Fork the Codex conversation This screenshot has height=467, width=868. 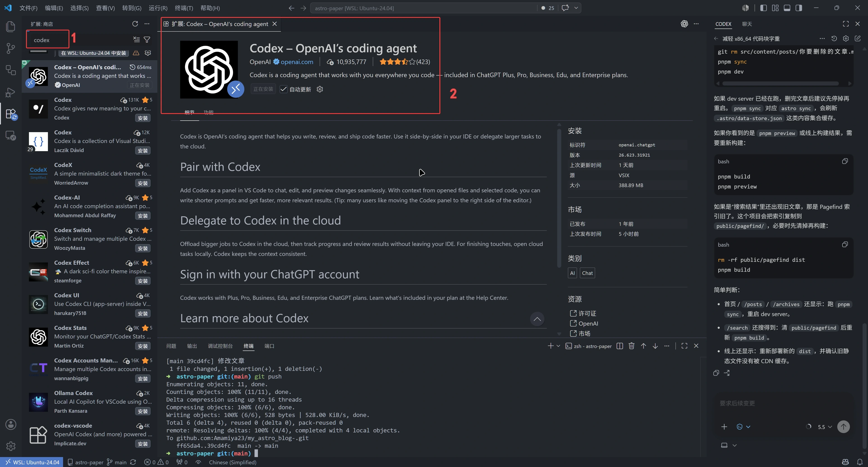[727, 373]
